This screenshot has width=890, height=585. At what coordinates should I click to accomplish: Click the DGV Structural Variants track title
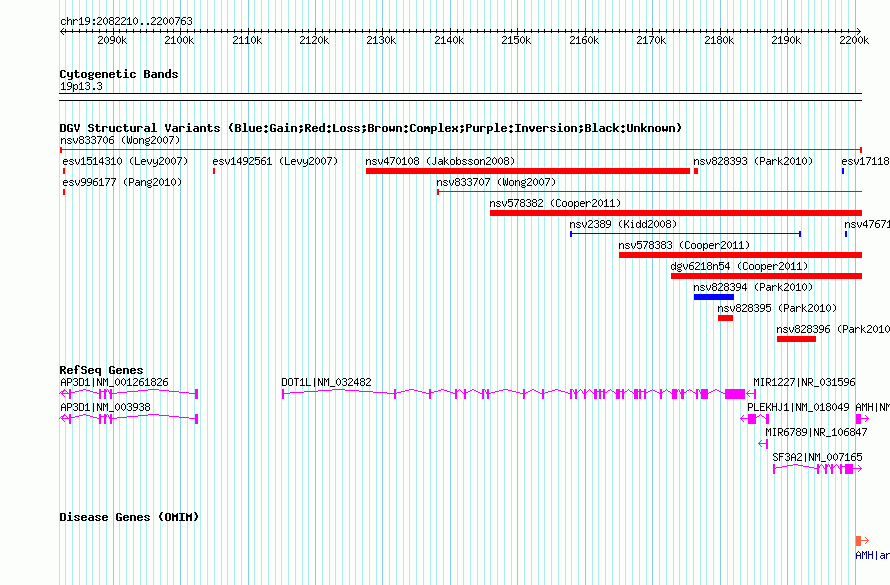pyautogui.click(x=371, y=128)
